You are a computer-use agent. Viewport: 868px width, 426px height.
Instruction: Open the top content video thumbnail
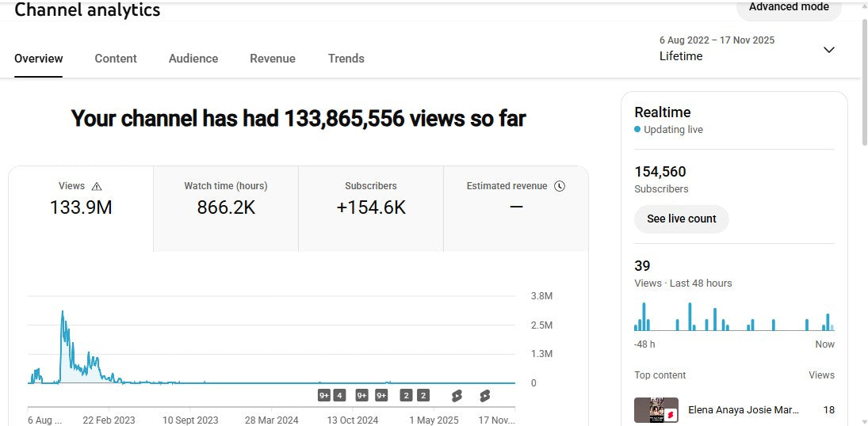click(656, 410)
